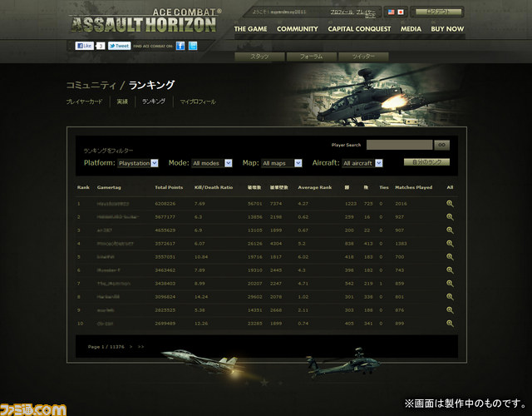Viewport: 532px width, 416px height.
Task: Select total points value 6208226
Action: [165, 204]
